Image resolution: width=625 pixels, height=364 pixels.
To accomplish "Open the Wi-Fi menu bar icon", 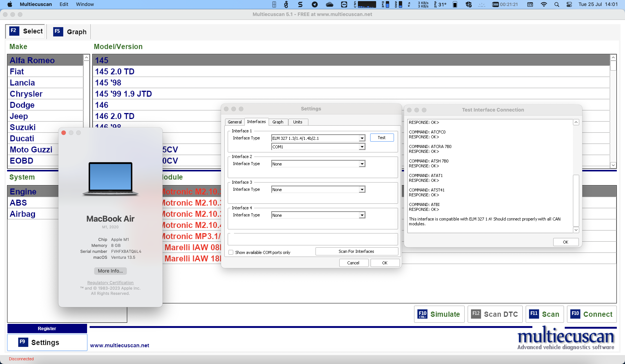I will click(544, 4).
